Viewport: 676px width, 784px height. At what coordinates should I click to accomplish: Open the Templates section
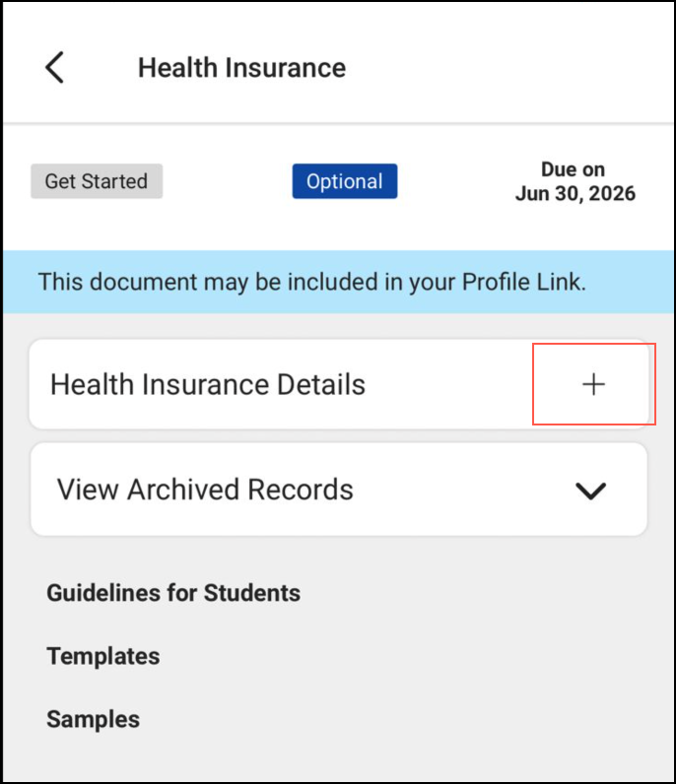[102, 656]
